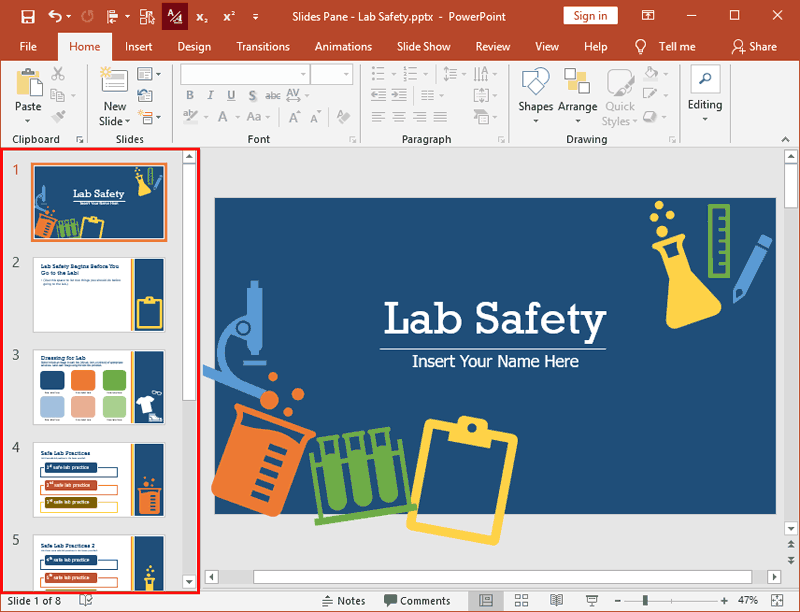800x612 pixels.
Task: Apply bold formatting to text
Action: (189, 94)
